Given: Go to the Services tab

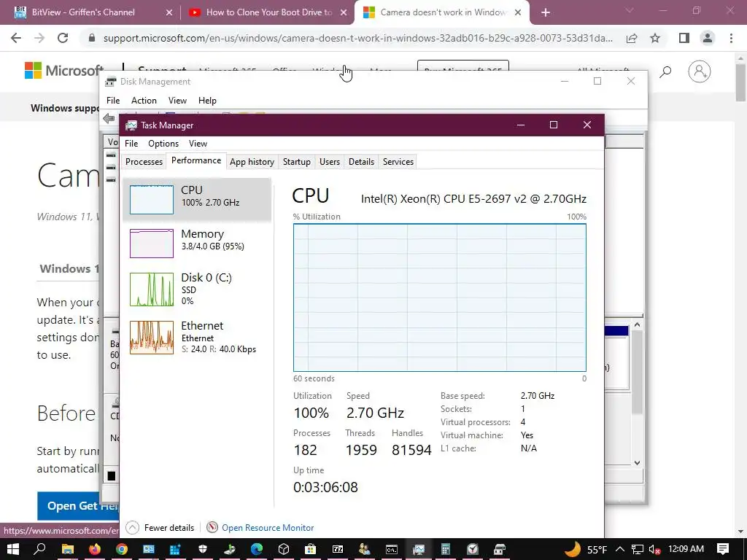Looking at the screenshot, I should pos(398,162).
